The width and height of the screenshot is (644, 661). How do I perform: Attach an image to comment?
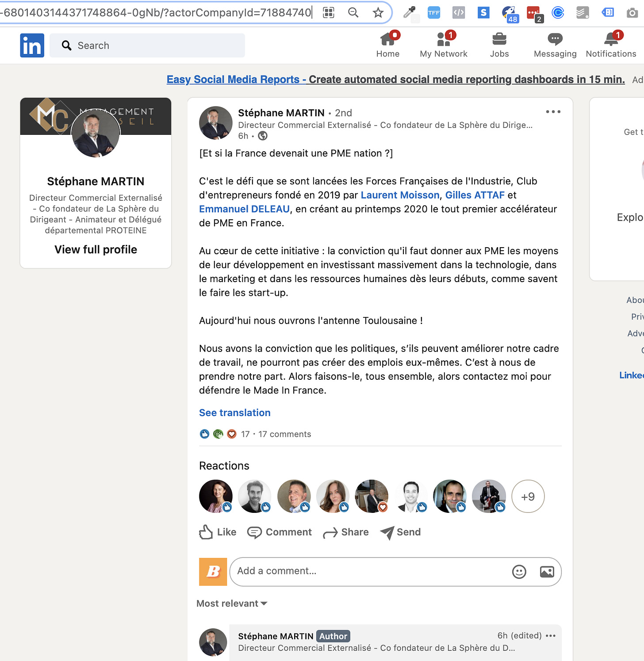click(x=547, y=572)
